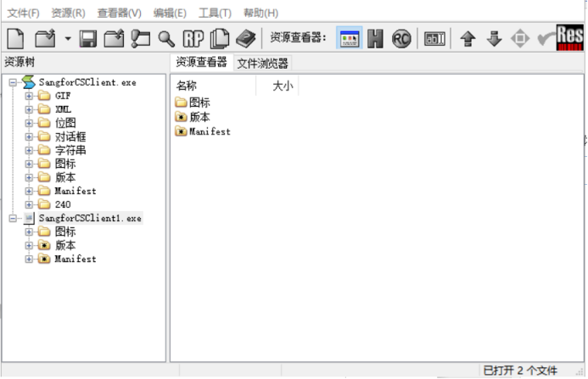Select the H header viewer icon
588x379 pixels.
[x=375, y=38]
